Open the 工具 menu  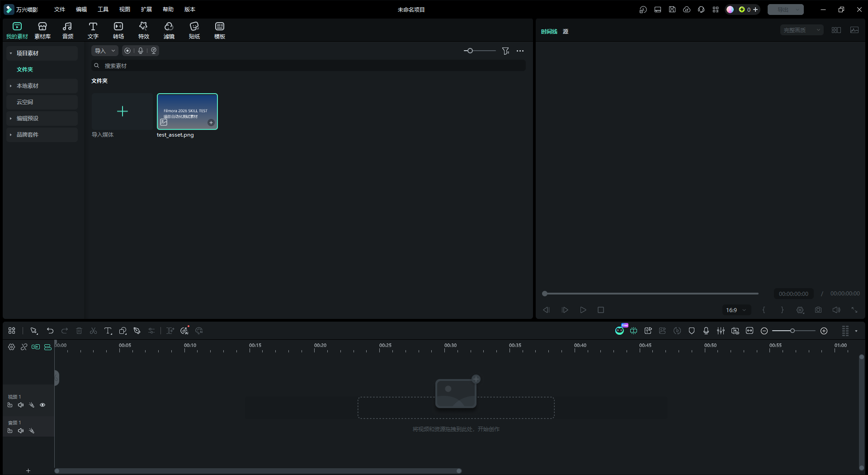(x=103, y=9)
